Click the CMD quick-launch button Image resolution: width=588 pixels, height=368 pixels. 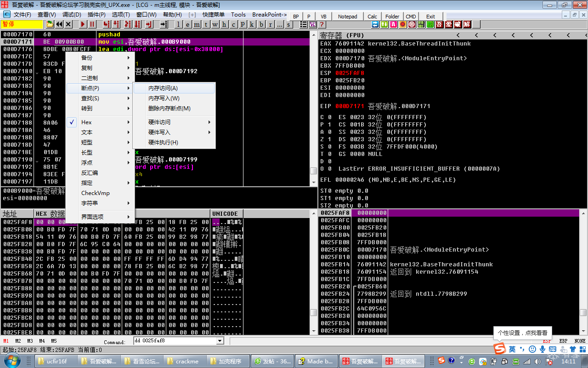click(411, 16)
